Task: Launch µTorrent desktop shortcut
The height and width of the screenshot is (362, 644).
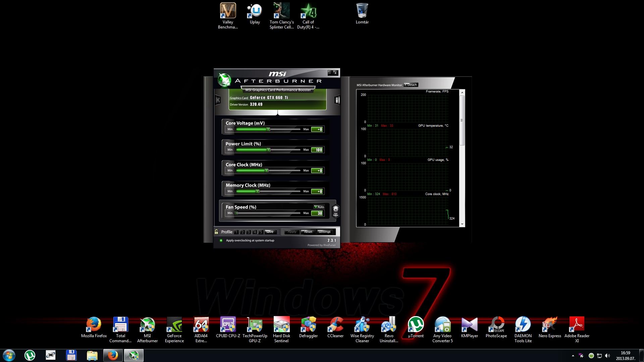Action: click(x=416, y=327)
